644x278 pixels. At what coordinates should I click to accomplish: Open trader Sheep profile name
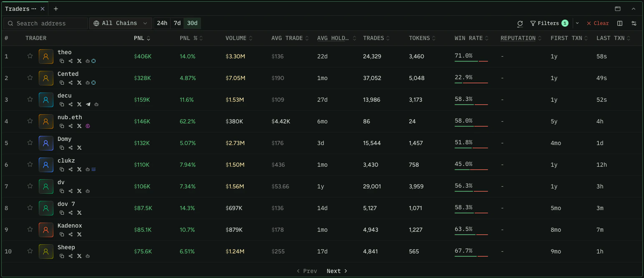click(66, 247)
